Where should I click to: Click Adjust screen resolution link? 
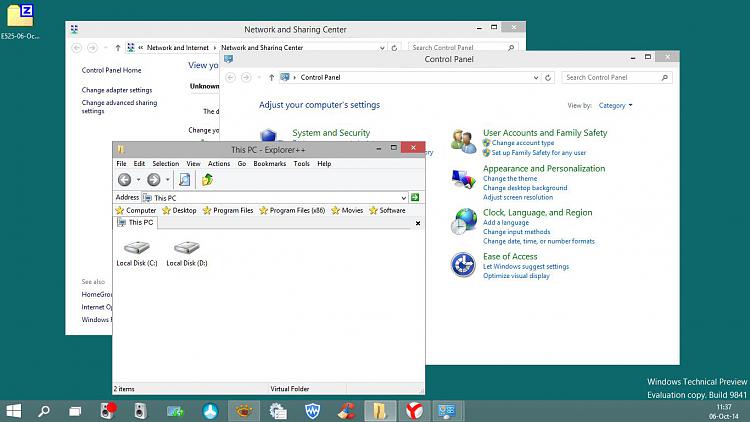click(x=518, y=197)
